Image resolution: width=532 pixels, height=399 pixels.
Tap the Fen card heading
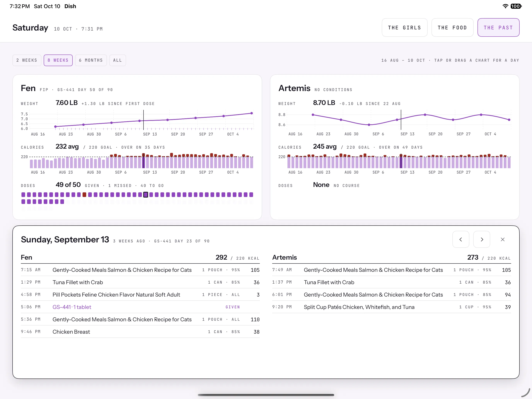point(28,88)
